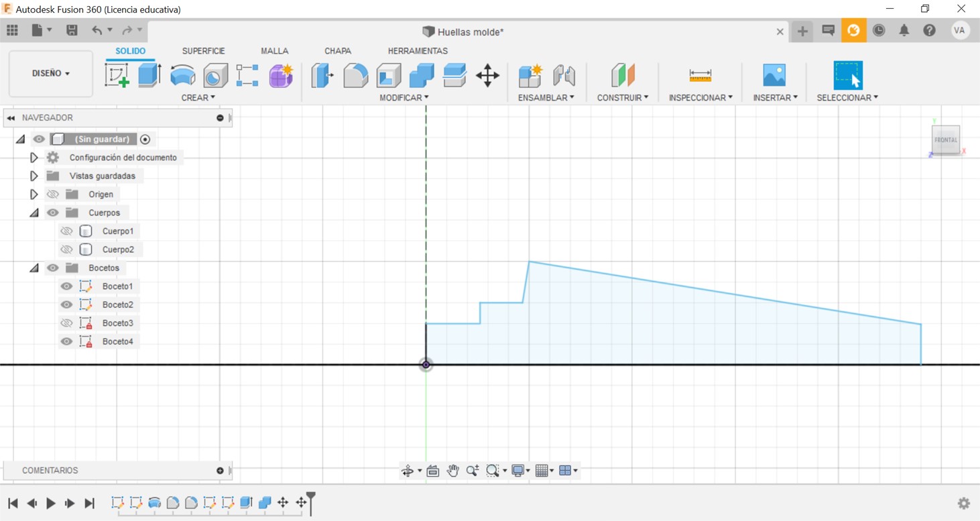Expand the Origen folder
The width and height of the screenshot is (980, 521).
34,194
